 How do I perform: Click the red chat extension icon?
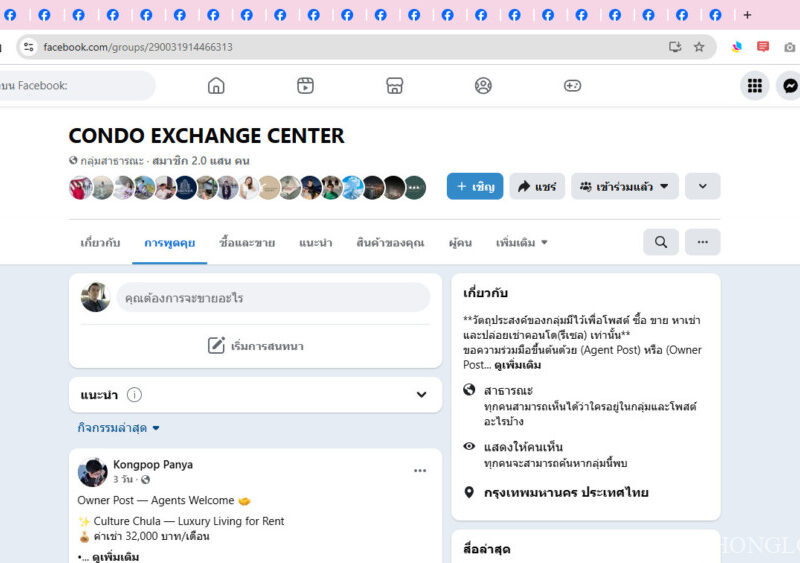763,47
